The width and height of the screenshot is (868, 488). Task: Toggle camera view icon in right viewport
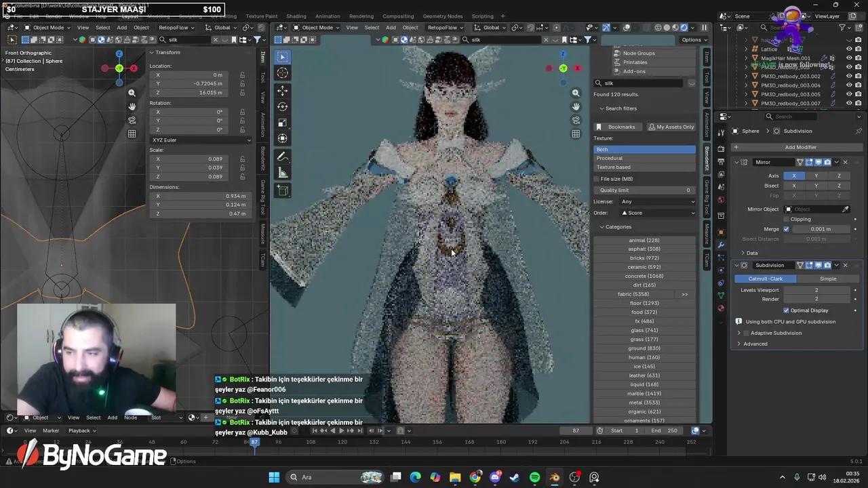click(576, 120)
